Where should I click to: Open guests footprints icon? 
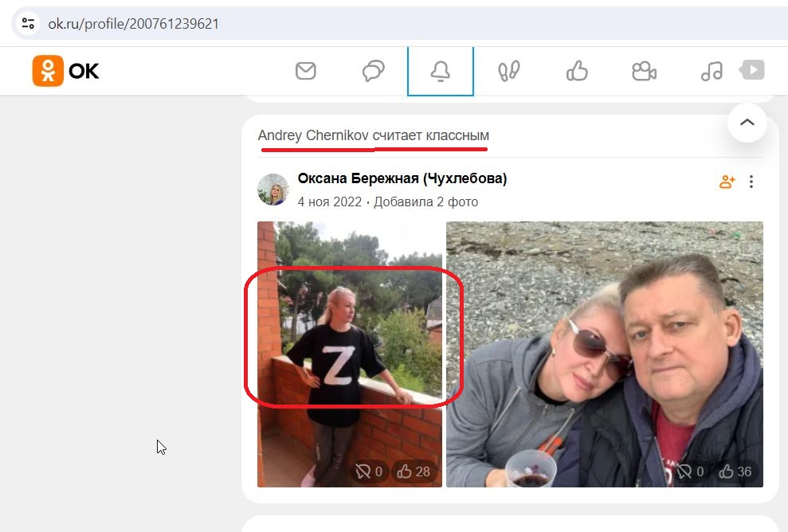coord(508,71)
